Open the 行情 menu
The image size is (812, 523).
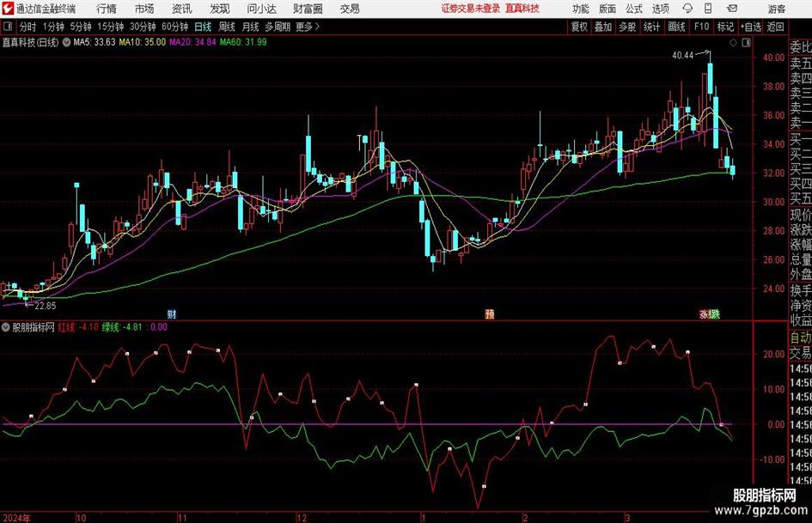[107, 9]
